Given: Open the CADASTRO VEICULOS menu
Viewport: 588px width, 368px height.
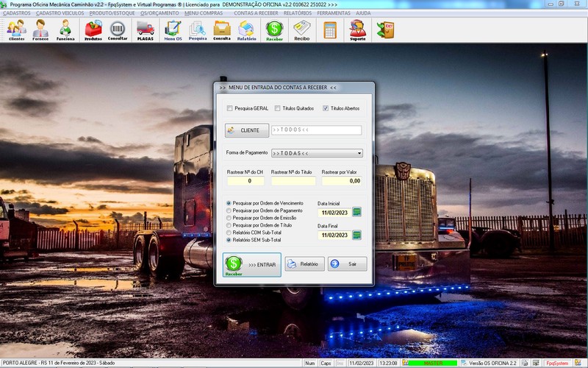Looking at the screenshot, I should pos(60,13).
